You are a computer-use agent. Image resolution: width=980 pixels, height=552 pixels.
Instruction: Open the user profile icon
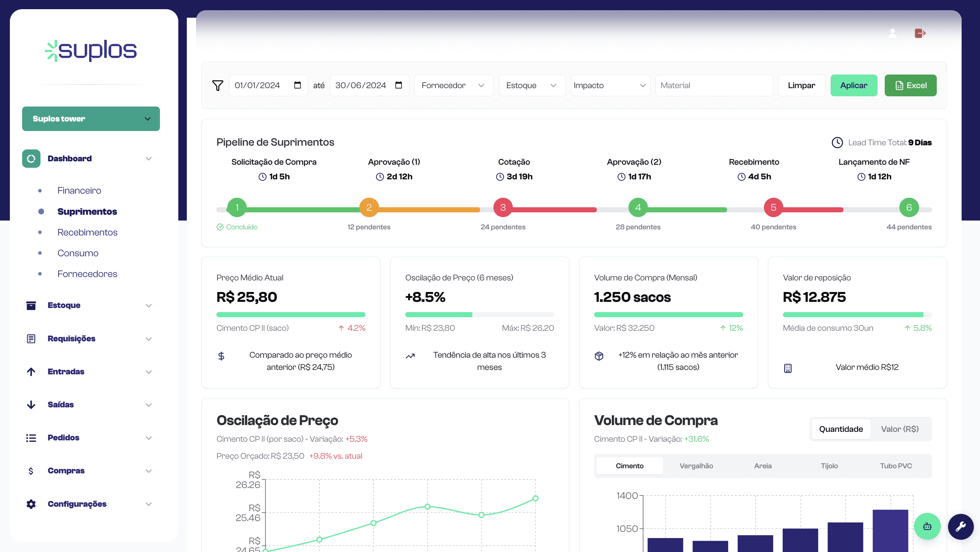click(x=892, y=33)
